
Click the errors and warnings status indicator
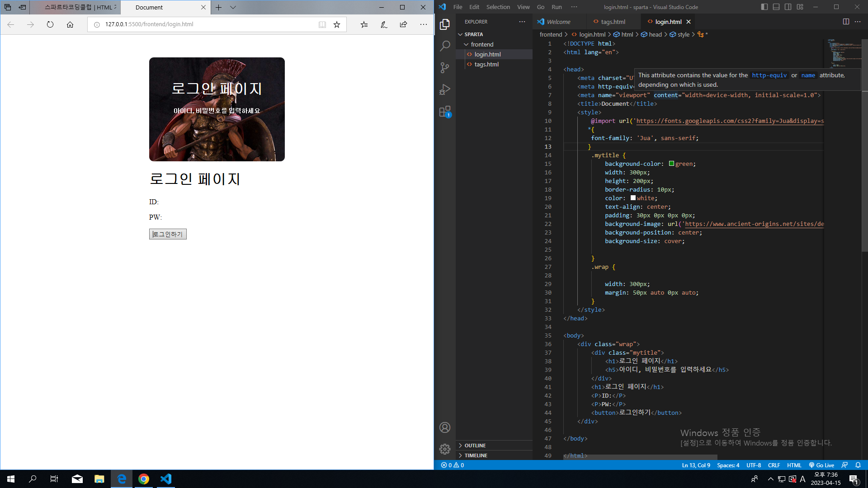coord(453,465)
